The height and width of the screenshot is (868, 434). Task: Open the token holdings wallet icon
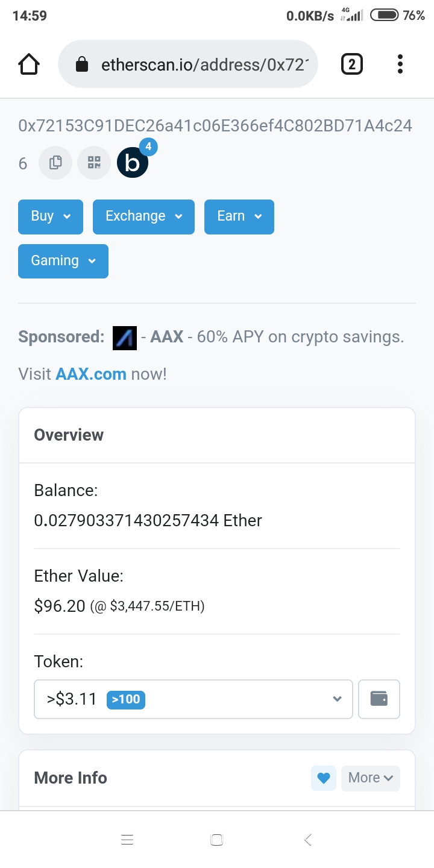click(379, 699)
